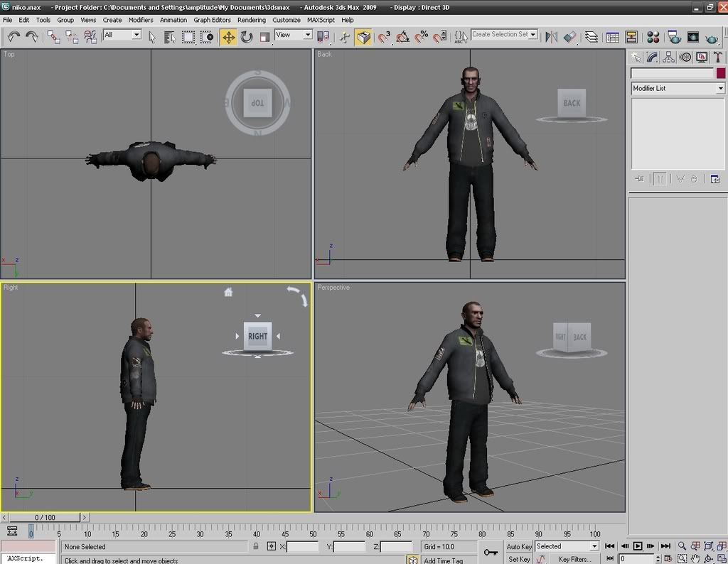Click the Quick Render teapot icon

pyautogui.click(x=711, y=37)
